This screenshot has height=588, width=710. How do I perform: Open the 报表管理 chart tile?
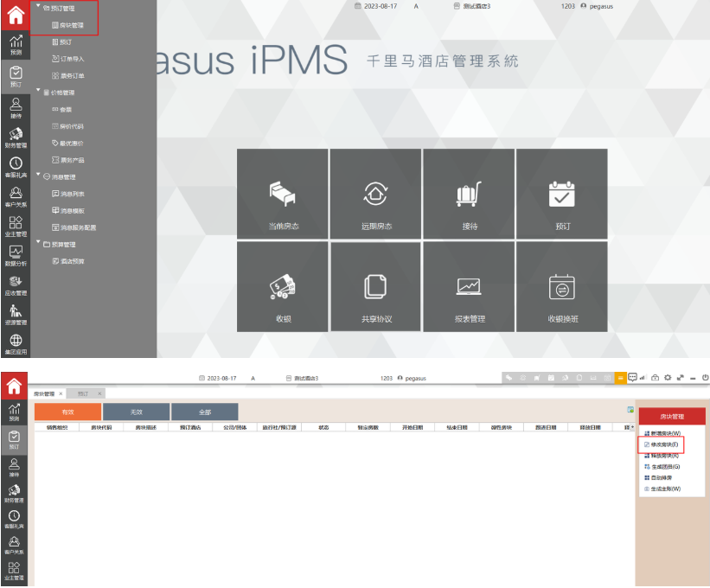click(x=469, y=286)
